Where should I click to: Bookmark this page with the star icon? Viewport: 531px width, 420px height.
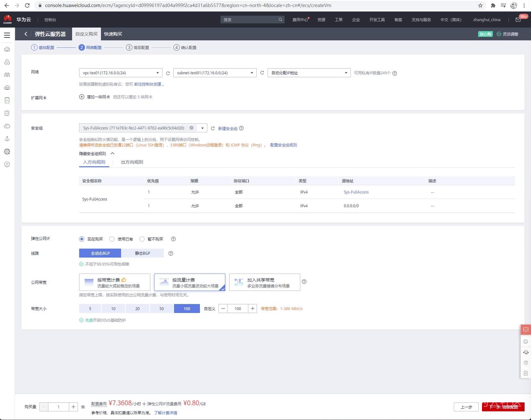coord(480,5)
